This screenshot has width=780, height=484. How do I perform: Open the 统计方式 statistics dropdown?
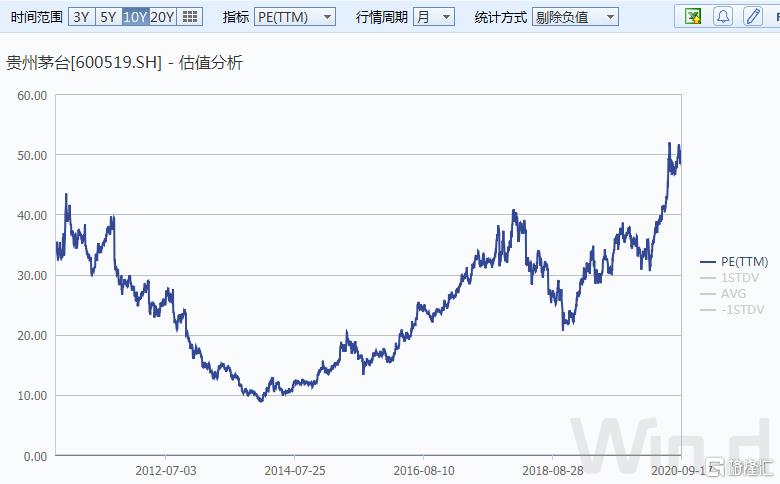point(575,17)
